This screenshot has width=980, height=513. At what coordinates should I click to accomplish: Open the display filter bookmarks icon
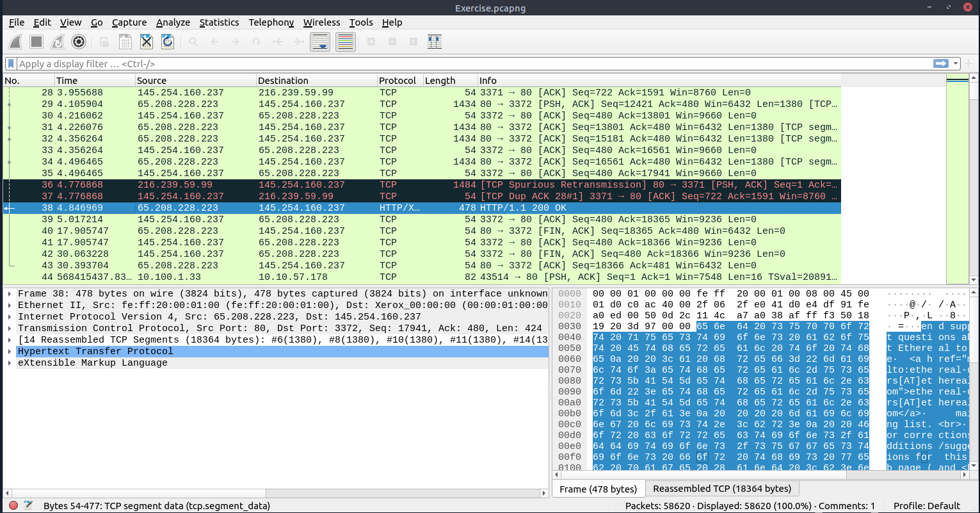pyautogui.click(x=10, y=63)
